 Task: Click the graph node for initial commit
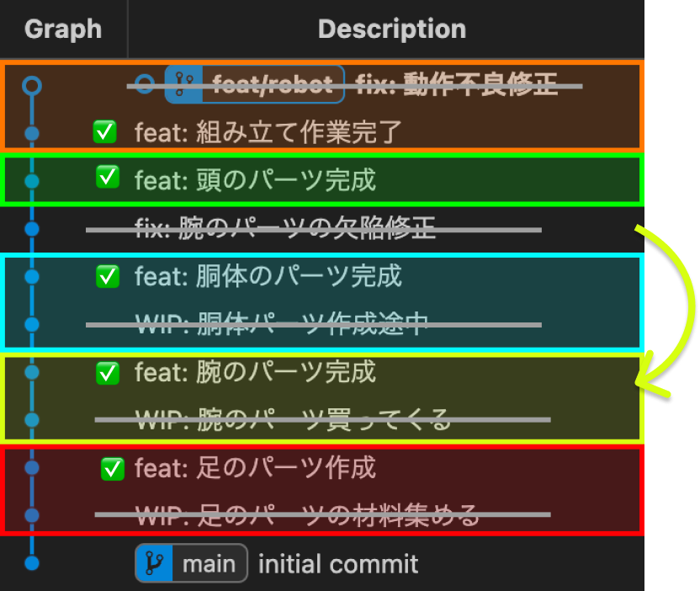coord(32,563)
